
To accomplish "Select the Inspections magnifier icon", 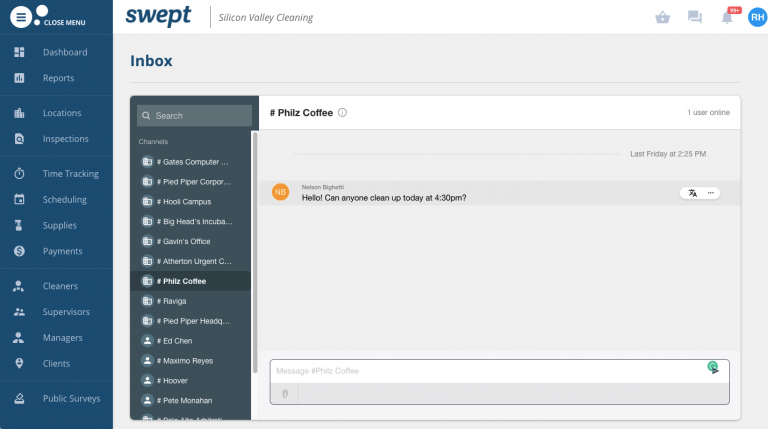I will click(19, 139).
